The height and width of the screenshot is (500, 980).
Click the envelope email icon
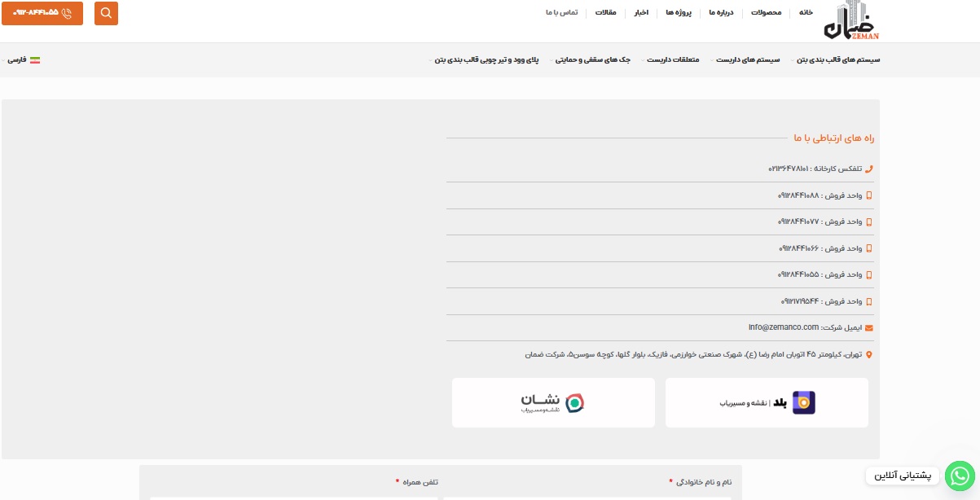(868, 327)
